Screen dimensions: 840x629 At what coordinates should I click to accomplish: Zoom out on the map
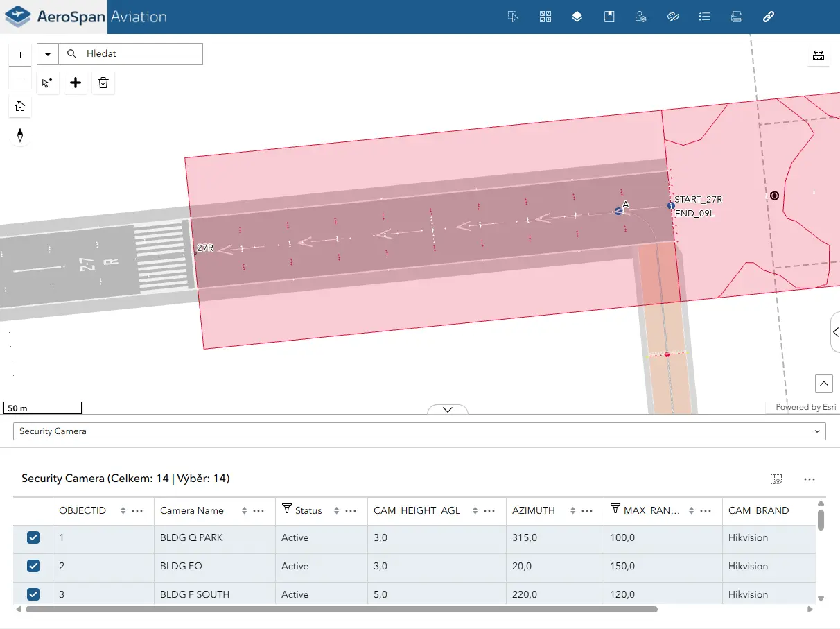click(20, 78)
